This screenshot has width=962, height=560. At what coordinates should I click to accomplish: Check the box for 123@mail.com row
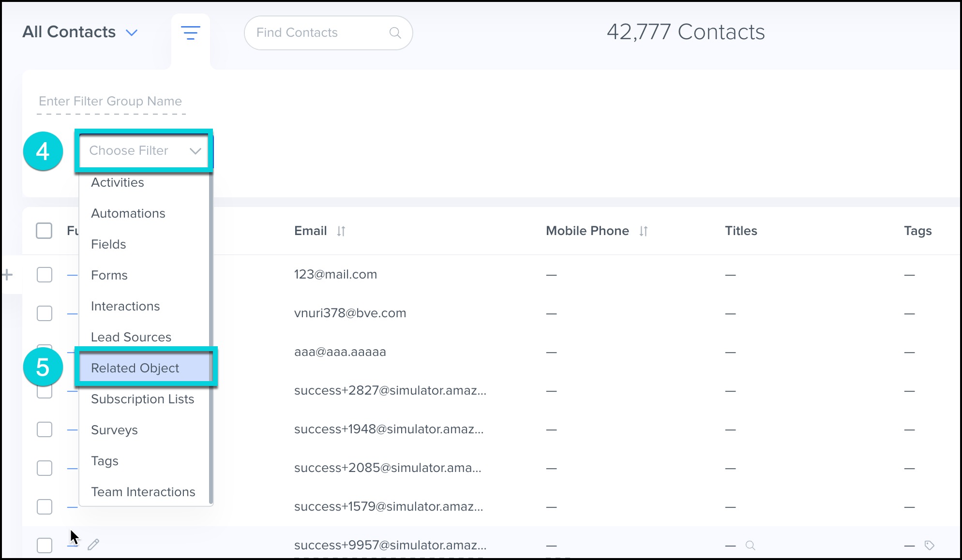pos(45,275)
